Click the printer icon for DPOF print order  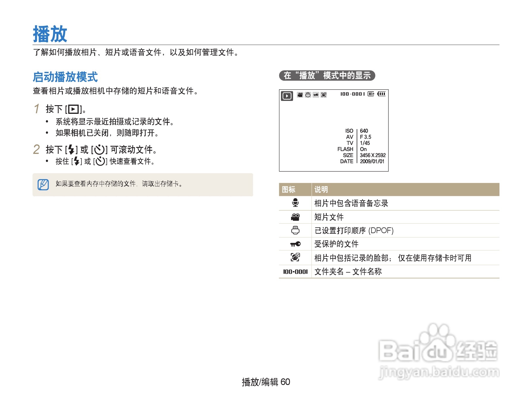coord(296,230)
